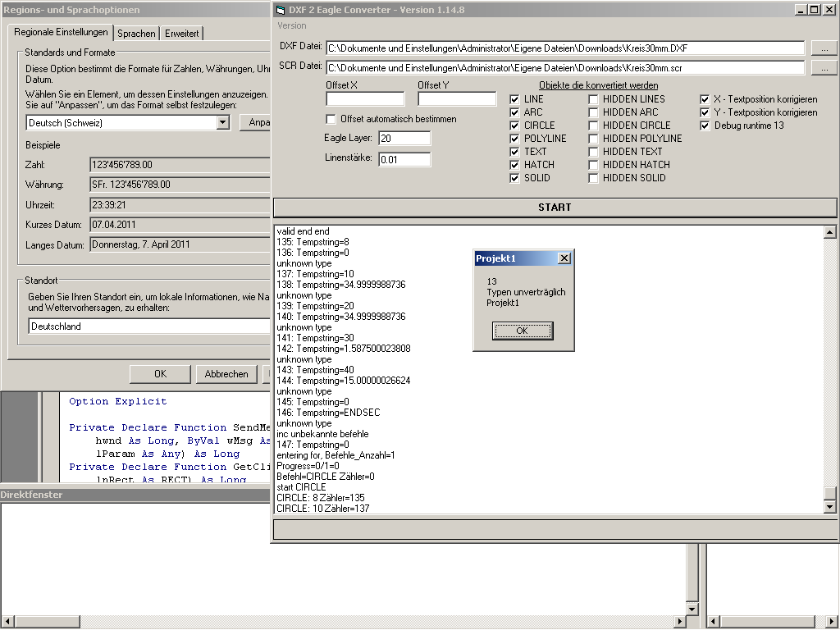This screenshot has height=630, width=840.
Task: Click log line 'Befehl=CIRCLE Zähler=0'
Action: pyautogui.click(x=325, y=477)
